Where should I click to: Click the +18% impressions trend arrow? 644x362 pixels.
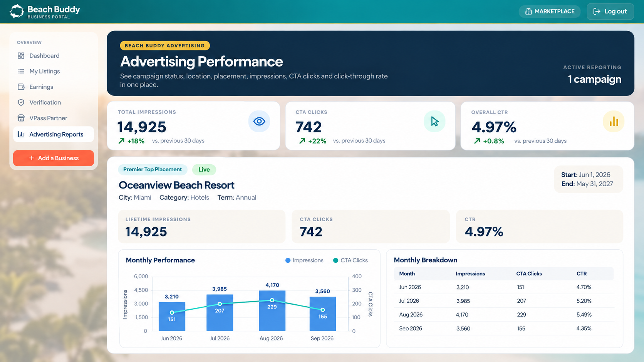[x=121, y=141]
